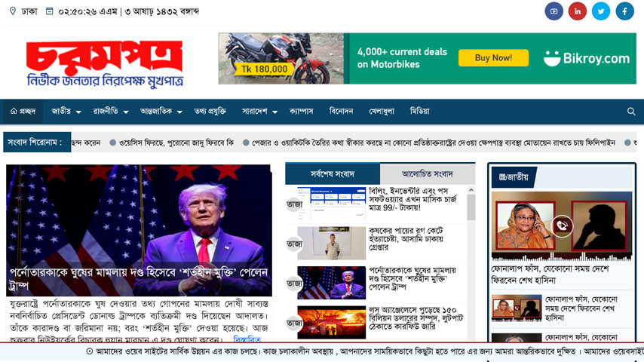Expand the আন্তর্জাতিক dropdown menu
This screenshot has width=644, height=362.
pyautogui.click(x=161, y=111)
